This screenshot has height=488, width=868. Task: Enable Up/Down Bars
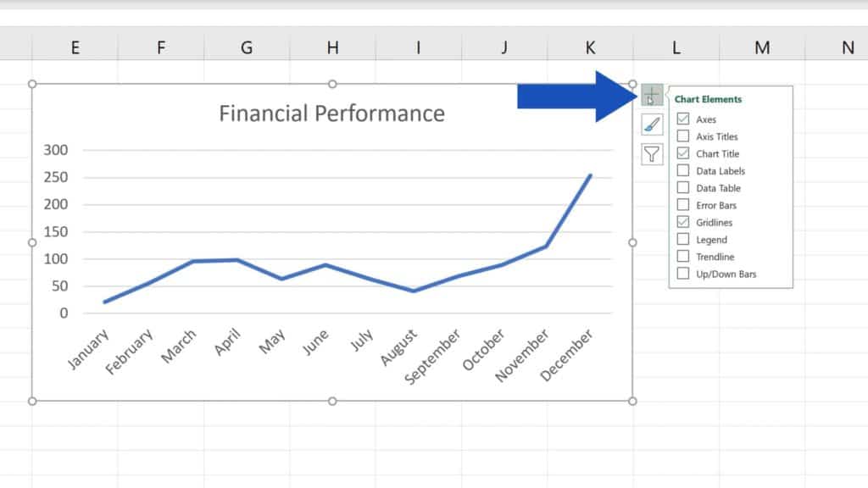[x=682, y=273]
